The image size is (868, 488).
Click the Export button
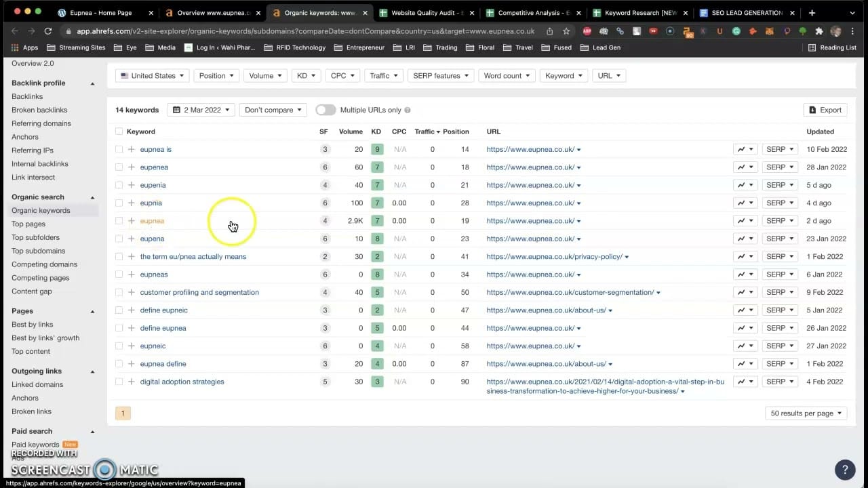pyautogui.click(x=825, y=109)
